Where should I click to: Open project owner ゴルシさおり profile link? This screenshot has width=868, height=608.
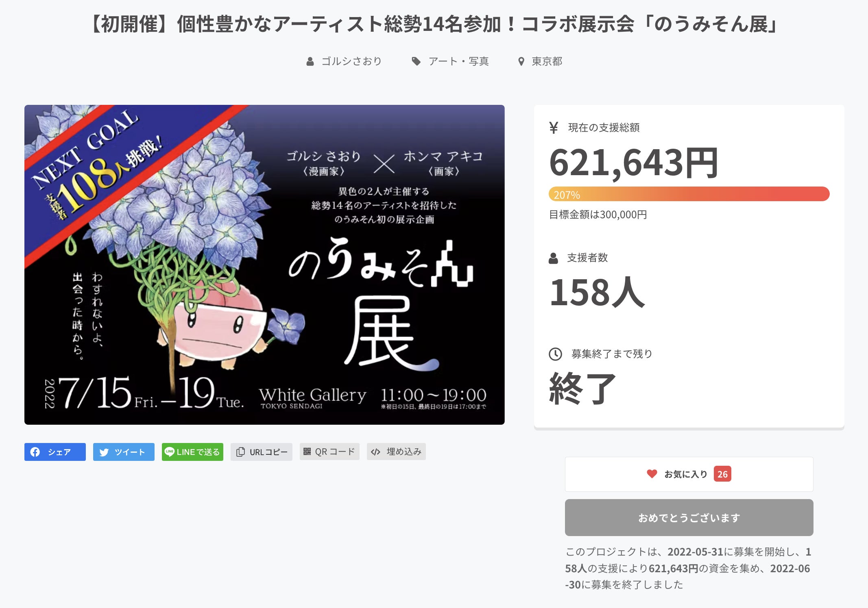tap(351, 61)
